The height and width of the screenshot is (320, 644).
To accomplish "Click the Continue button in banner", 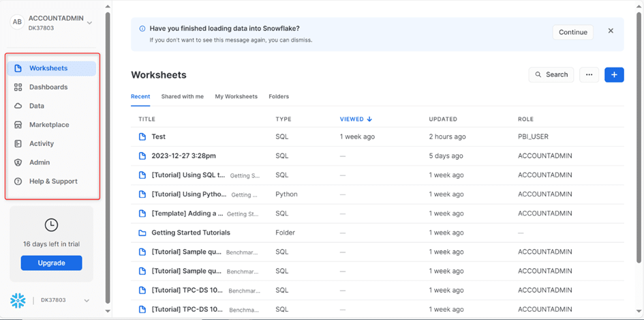I will 573,32.
